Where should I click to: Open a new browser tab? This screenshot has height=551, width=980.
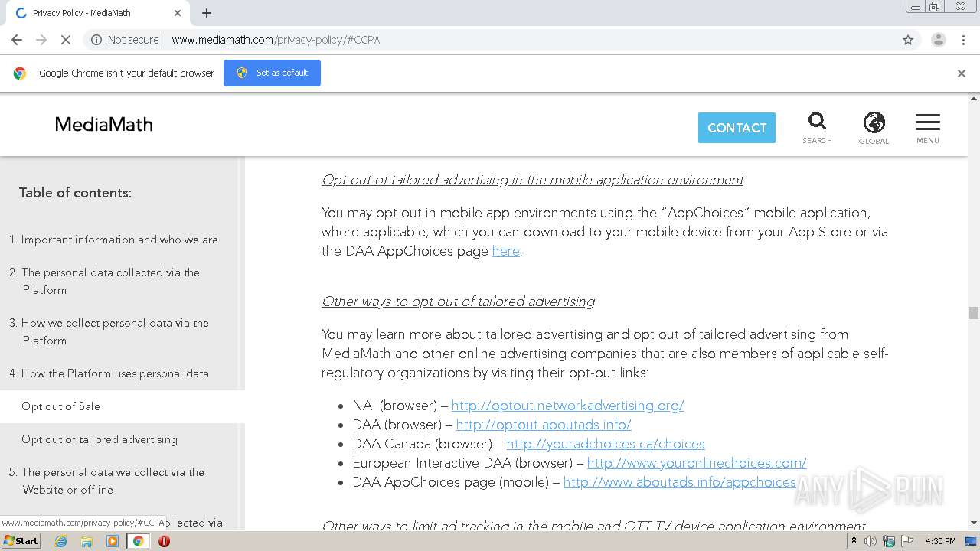point(207,13)
